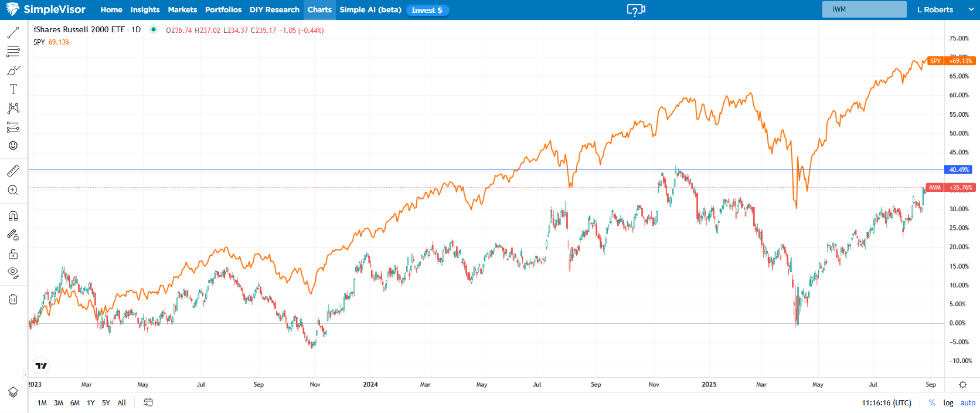Image resolution: width=980 pixels, height=413 pixels.
Task: Hide all drawings with eye icon
Action: 13,273
